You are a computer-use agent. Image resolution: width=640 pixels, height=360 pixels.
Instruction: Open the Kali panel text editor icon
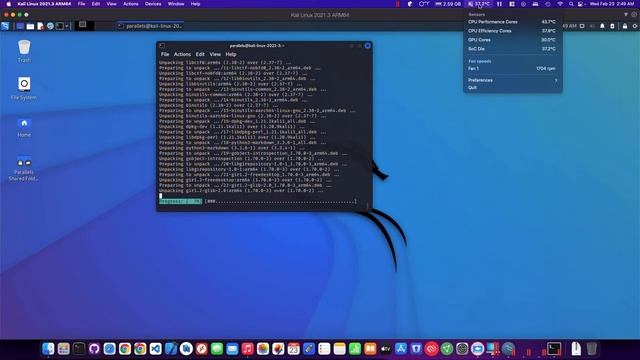(40, 26)
